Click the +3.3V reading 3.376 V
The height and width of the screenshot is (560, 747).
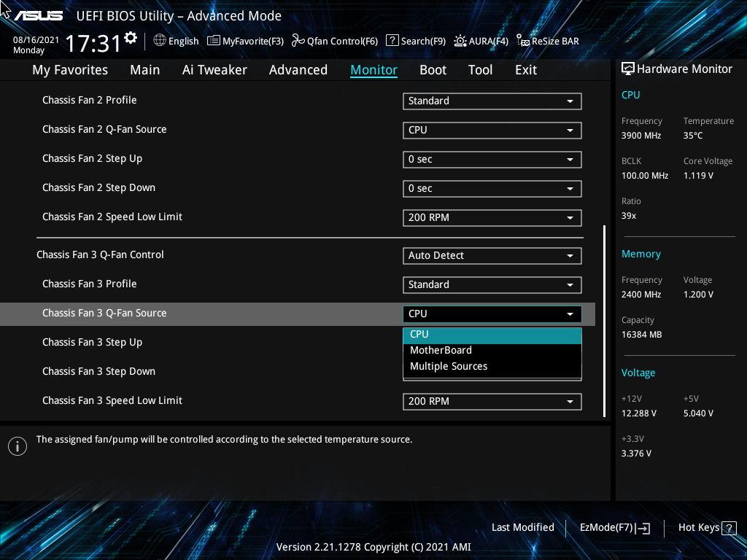click(636, 454)
